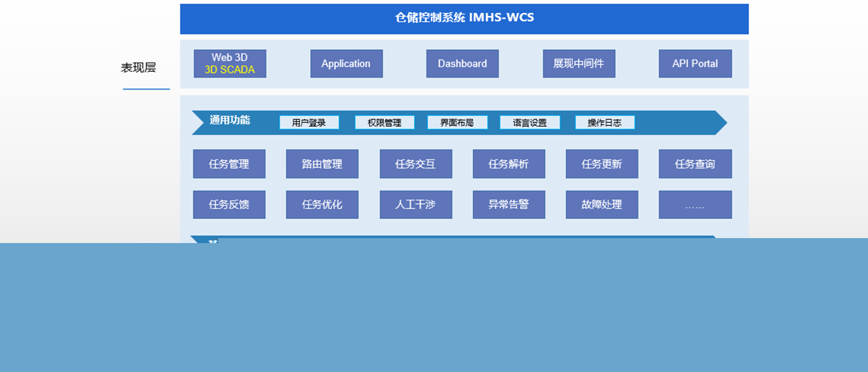Click the Web 3D SCADA box
The height and width of the screenshot is (372, 868).
[x=229, y=64]
